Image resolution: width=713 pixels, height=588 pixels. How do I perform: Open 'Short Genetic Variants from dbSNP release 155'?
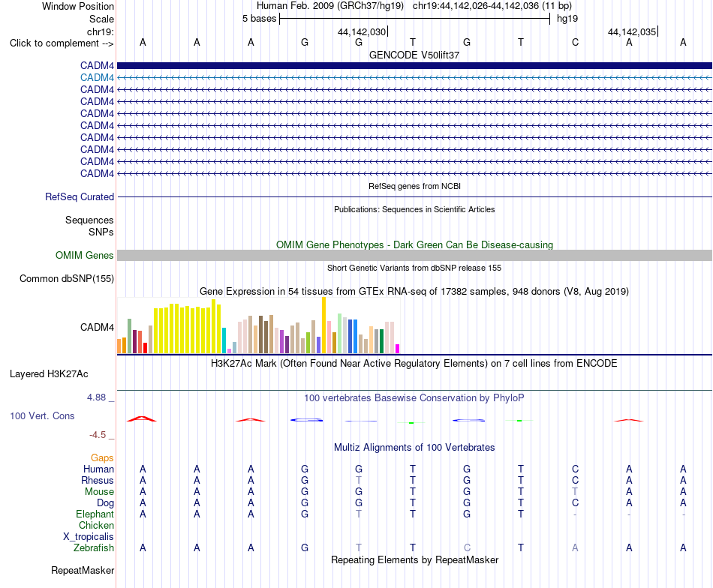point(414,268)
